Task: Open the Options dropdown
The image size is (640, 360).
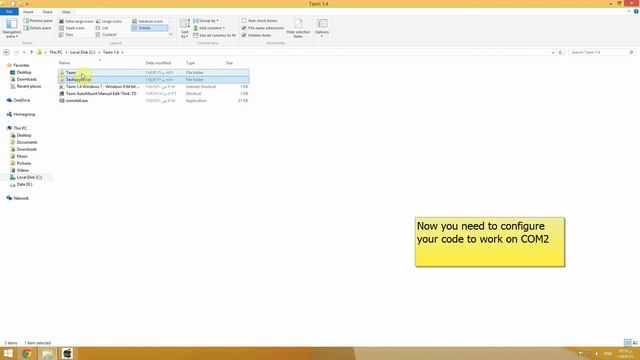Action: [322, 28]
